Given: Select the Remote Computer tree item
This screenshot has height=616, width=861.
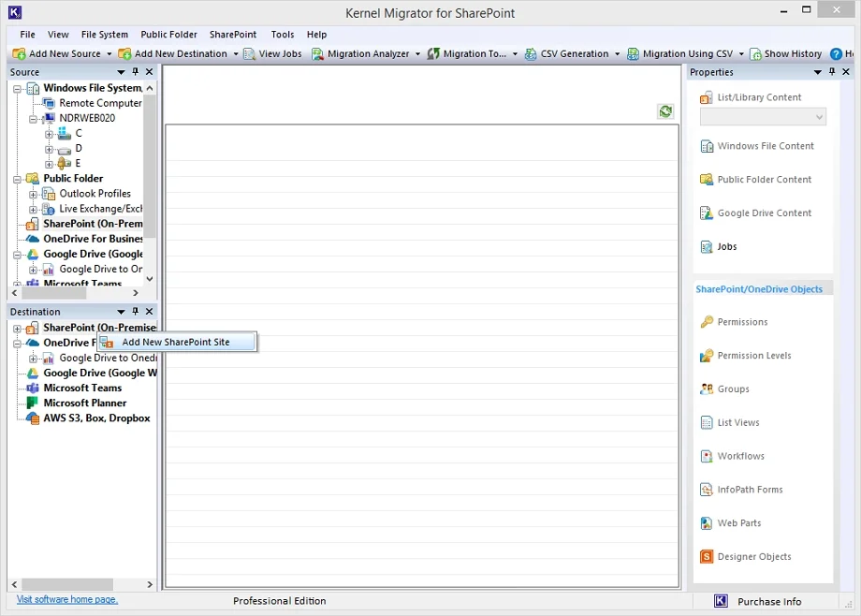Looking at the screenshot, I should click(x=100, y=103).
